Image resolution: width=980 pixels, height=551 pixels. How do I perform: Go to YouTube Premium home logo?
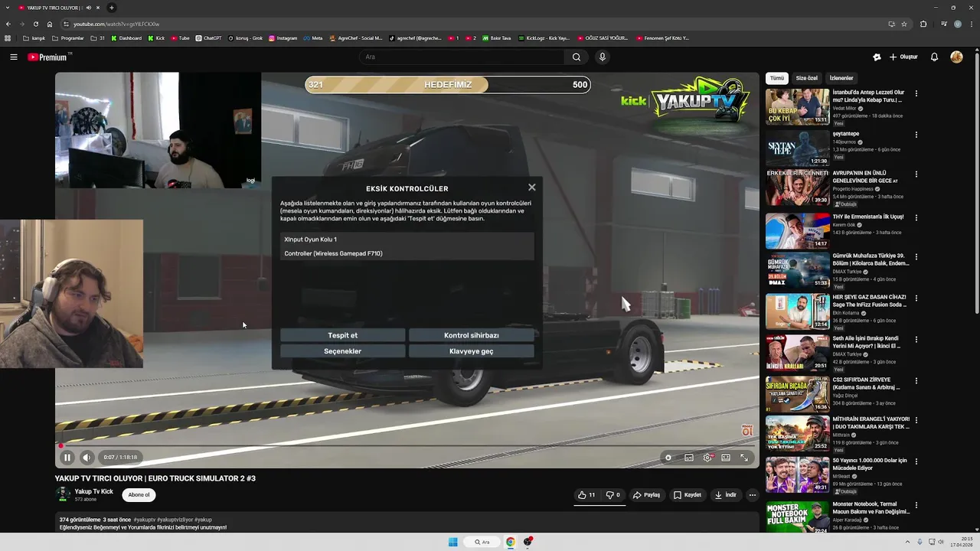tap(47, 57)
